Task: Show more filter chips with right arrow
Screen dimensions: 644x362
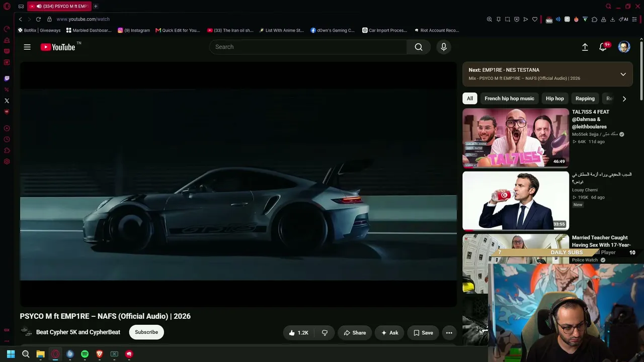Action: 624,99
